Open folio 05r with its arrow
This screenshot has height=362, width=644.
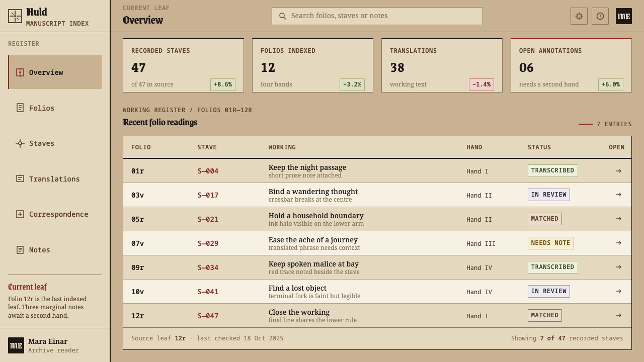click(x=618, y=219)
